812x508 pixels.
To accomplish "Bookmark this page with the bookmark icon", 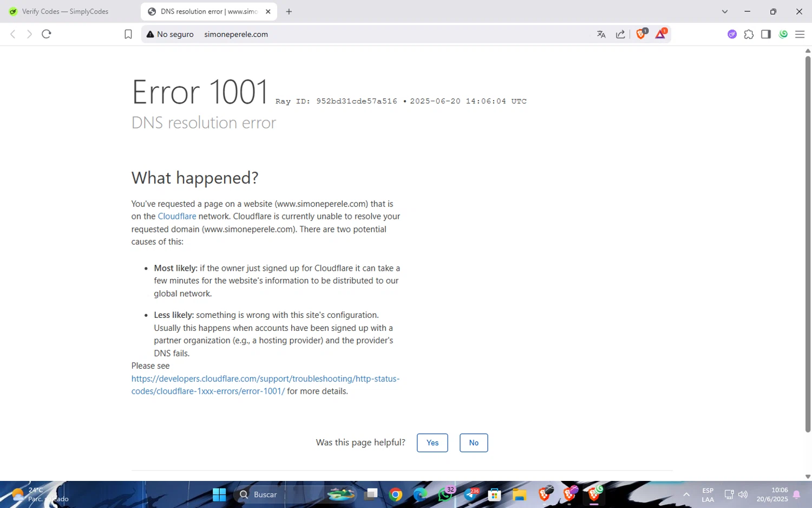I will [128, 34].
